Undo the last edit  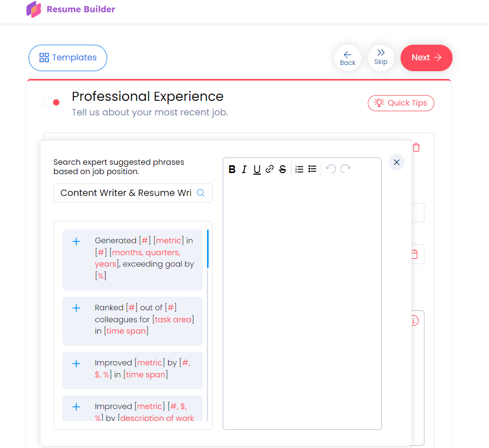click(x=331, y=169)
